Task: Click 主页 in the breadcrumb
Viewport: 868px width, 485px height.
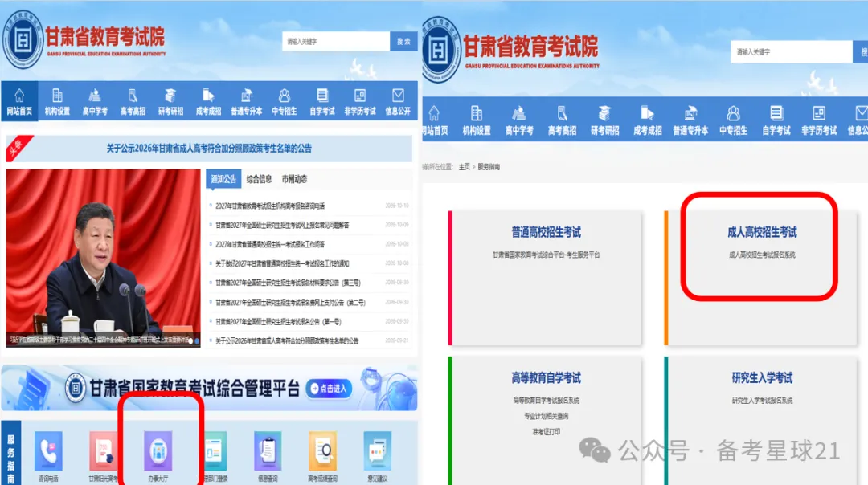Action: 464,167
